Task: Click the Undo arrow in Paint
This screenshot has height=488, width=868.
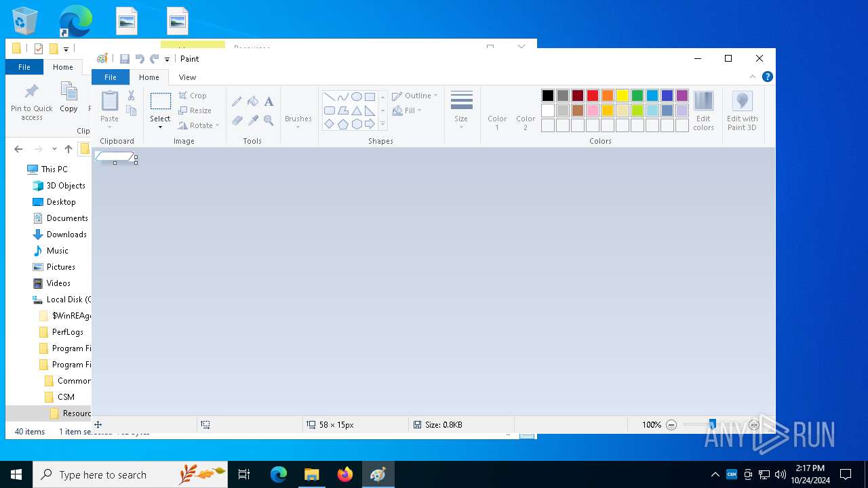Action: click(x=140, y=59)
